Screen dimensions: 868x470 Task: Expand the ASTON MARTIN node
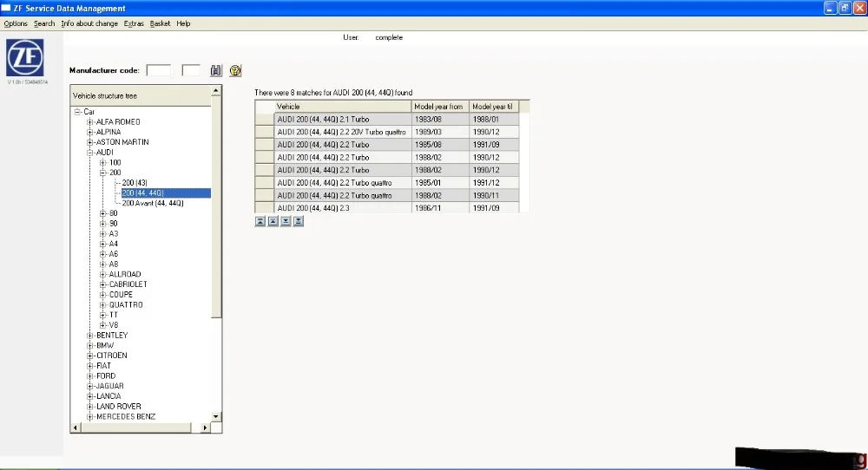(89, 142)
